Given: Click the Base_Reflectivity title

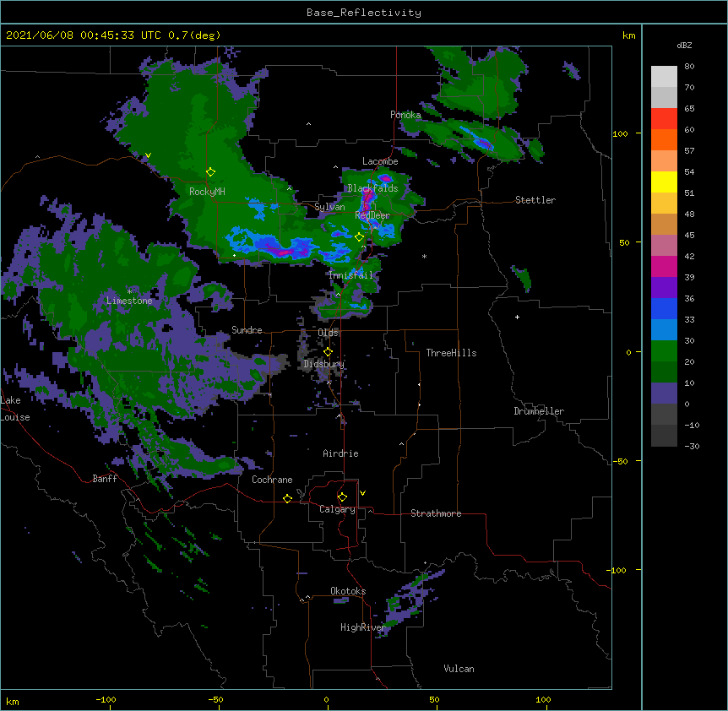Looking at the screenshot, I should (364, 13).
